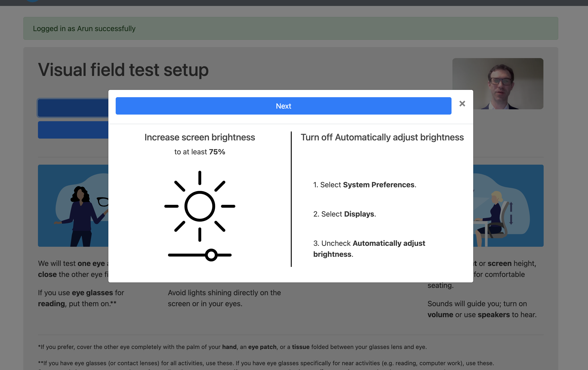
Task: Click the seated woman chair-height illustration
Action: (508, 206)
